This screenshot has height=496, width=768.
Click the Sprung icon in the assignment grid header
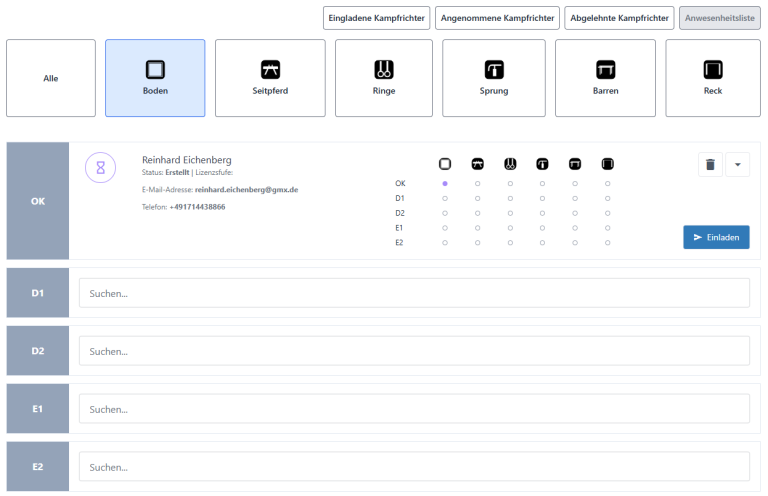tap(542, 164)
